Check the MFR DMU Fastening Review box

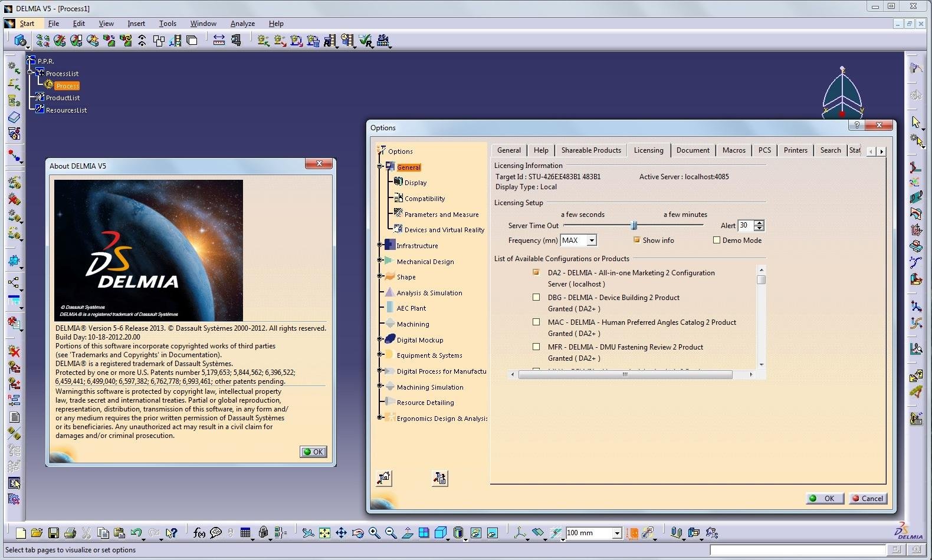[x=536, y=347]
